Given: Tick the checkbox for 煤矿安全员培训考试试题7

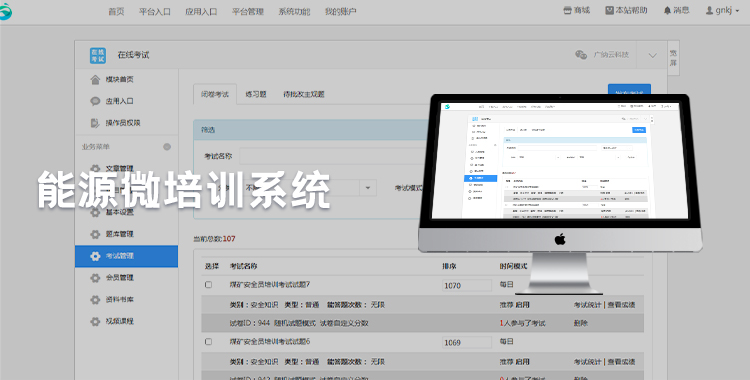Looking at the screenshot, I should (x=208, y=285).
